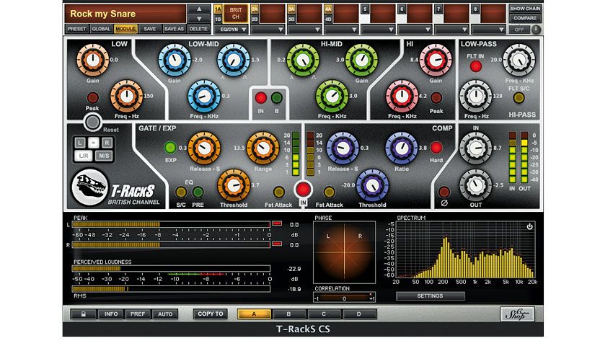The image size is (613, 364).
Task: Open the PREF button
Action: (138, 314)
